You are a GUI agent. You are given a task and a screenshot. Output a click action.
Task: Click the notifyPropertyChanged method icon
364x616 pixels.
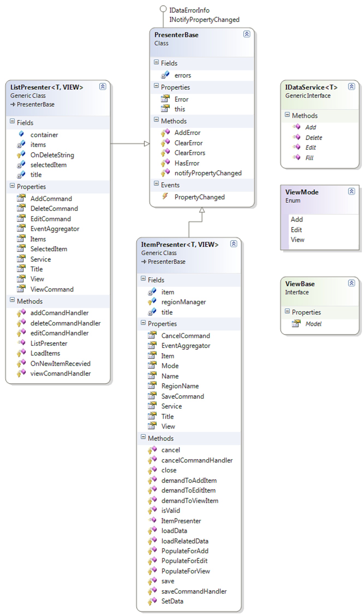[165, 173]
